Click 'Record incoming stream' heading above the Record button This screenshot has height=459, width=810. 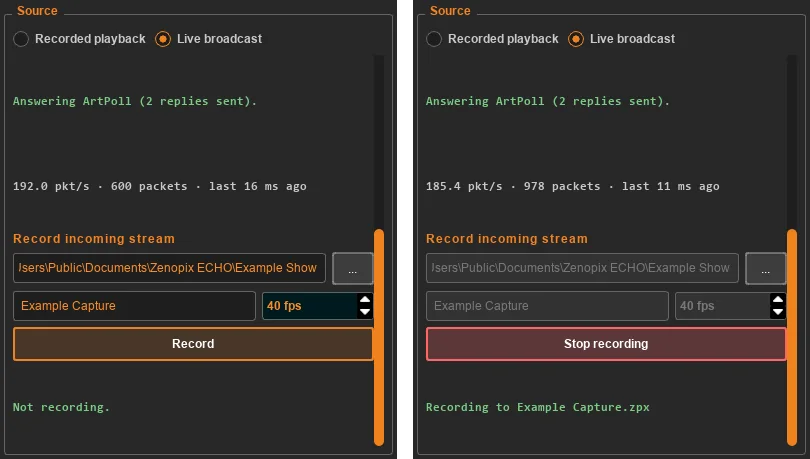click(94, 239)
